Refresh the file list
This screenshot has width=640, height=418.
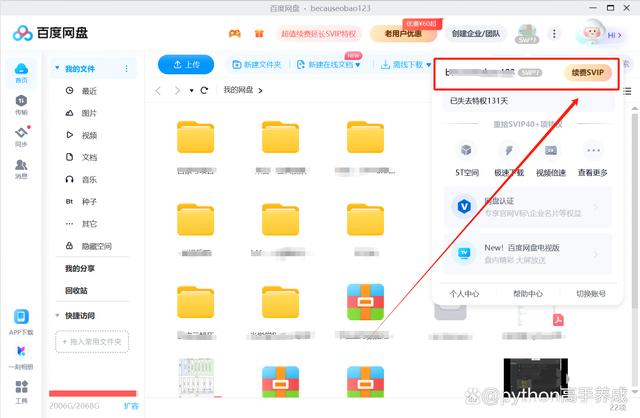click(204, 90)
